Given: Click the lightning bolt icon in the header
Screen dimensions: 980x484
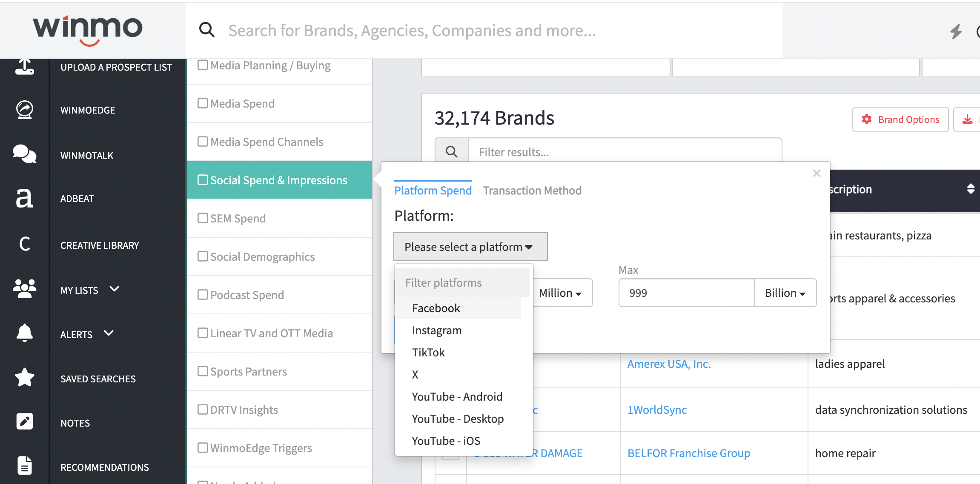Looking at the screenshot, I should pyautogui.click(x=956, y=31).
